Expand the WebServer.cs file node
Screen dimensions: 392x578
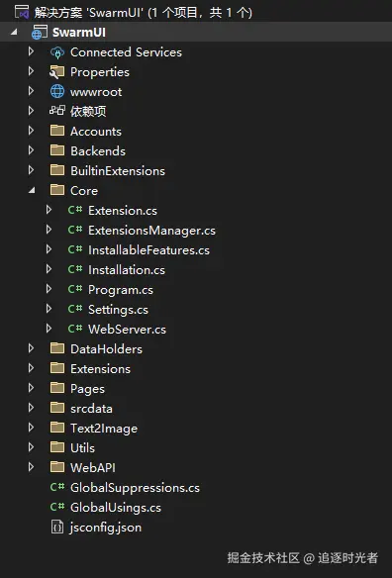(x=49, y=329)
